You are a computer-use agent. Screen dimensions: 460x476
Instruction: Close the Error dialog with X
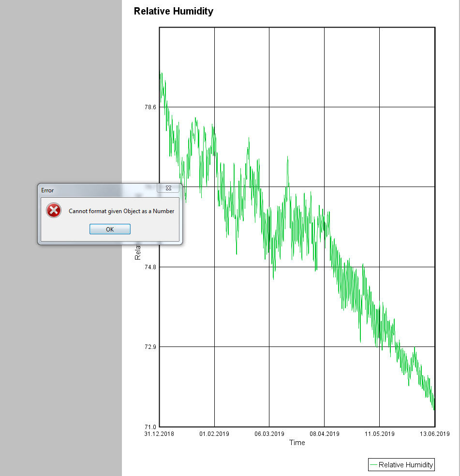click(168, 188)
